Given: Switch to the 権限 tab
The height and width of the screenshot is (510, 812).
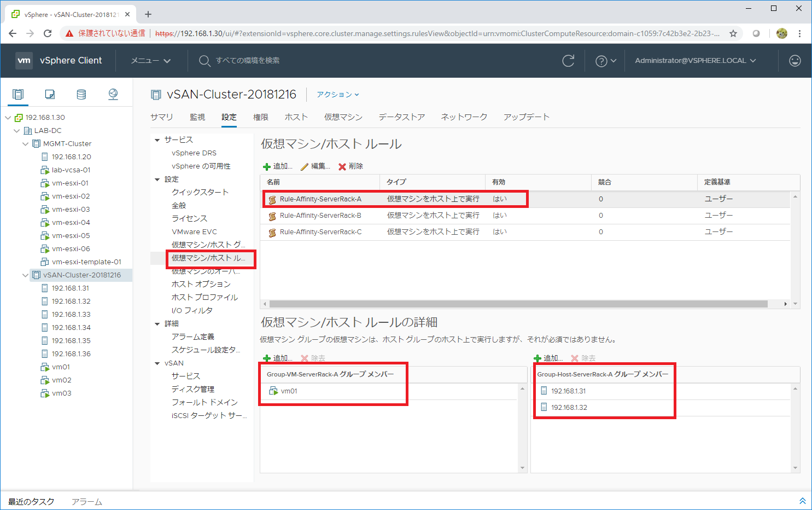Looking at the screenshot, I should click(x=261, y=117).
